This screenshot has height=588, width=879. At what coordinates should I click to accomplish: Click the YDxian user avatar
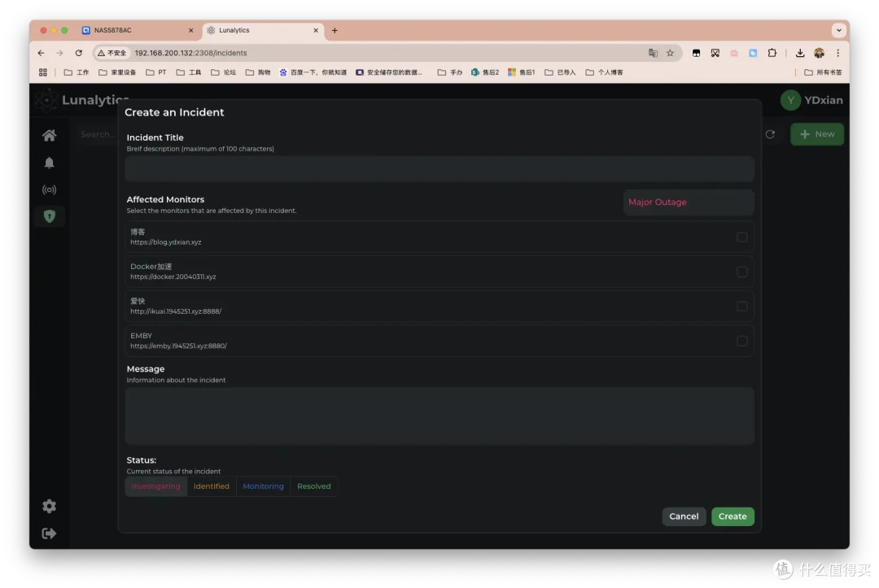(x=790, y=100)
